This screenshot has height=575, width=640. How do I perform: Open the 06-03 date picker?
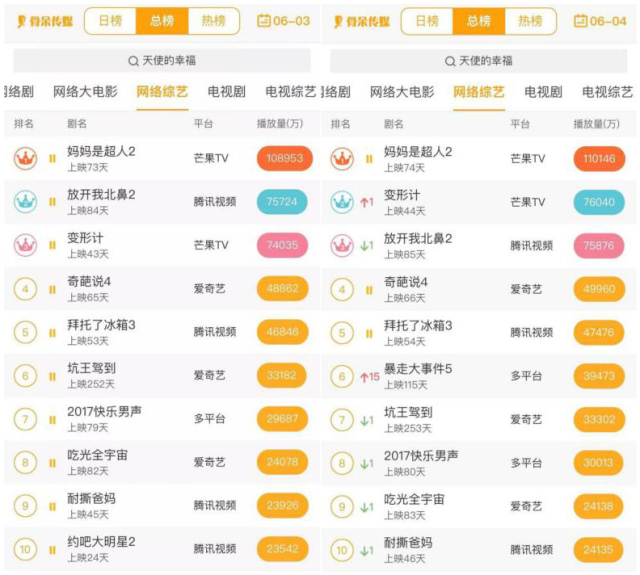(x=283, y=21)
